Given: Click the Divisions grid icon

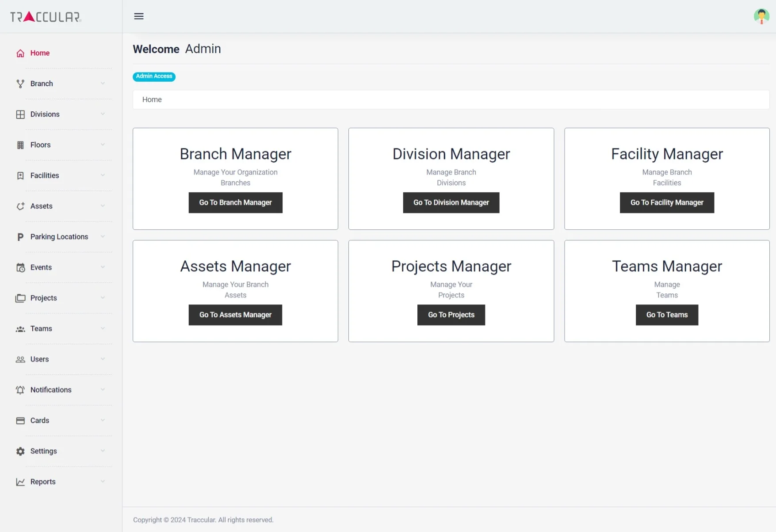Looking at the screenshot, I should click(x=20, y=114).
